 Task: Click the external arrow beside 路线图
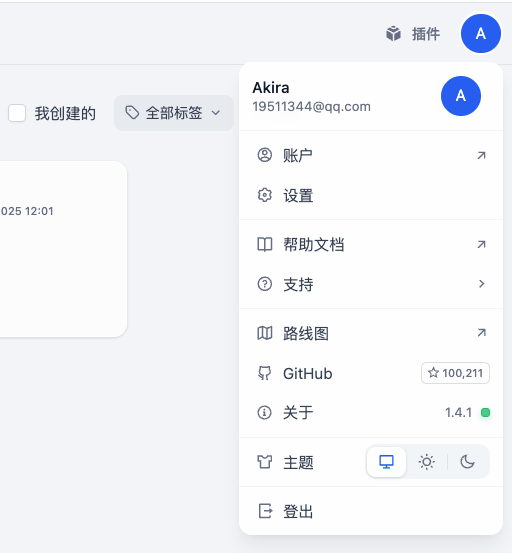click(481, 333)
